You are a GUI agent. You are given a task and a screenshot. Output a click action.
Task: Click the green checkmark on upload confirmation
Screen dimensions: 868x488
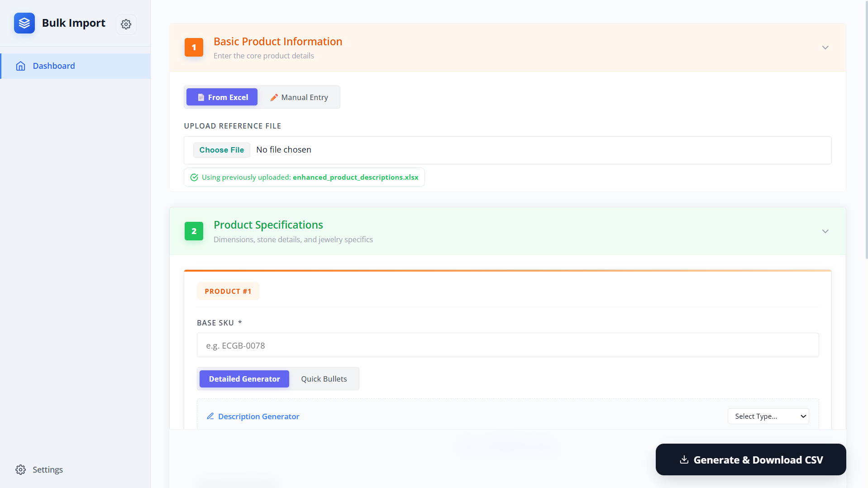tap(194, 177)
